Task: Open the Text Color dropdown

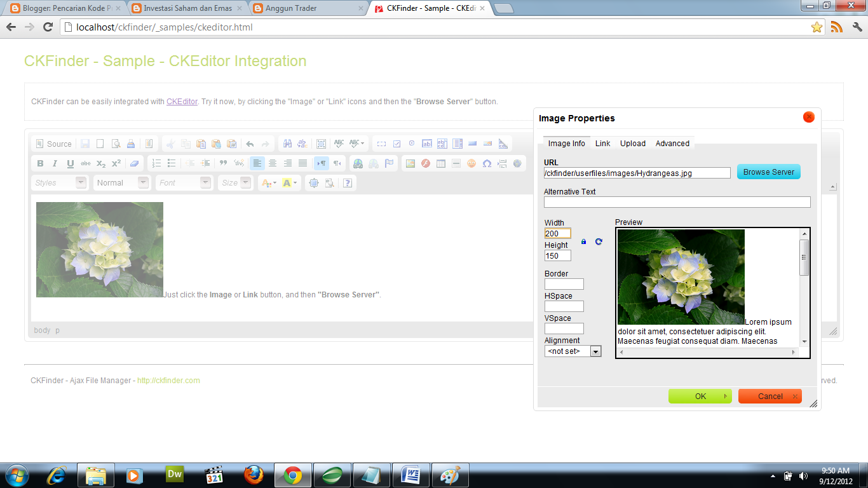Action: (269, 183)
